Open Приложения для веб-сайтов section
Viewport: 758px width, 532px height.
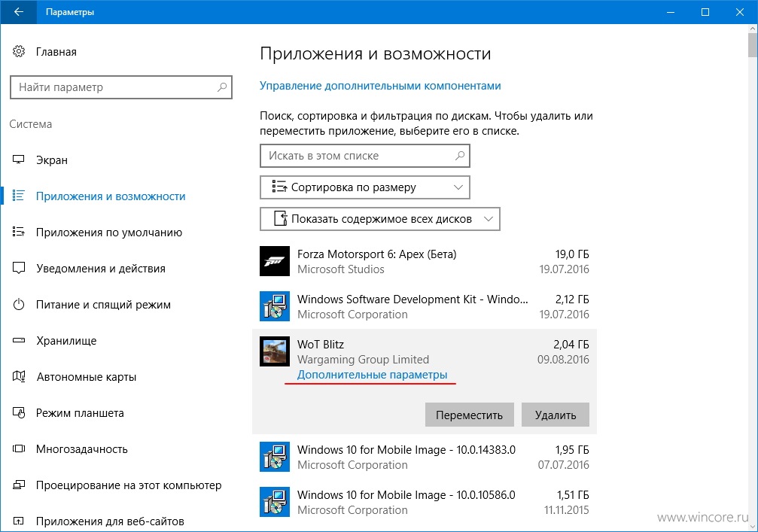pos(110,521)
